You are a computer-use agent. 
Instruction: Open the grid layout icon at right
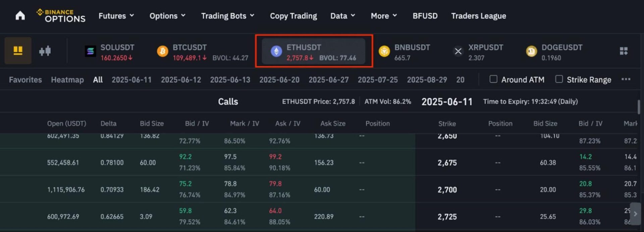coord(624,51)
